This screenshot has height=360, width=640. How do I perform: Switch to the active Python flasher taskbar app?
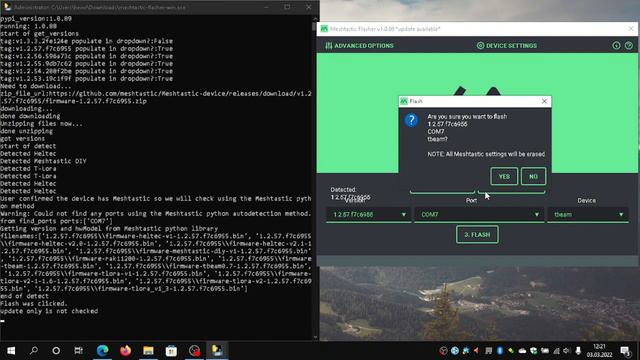click(x=217, y=351)
